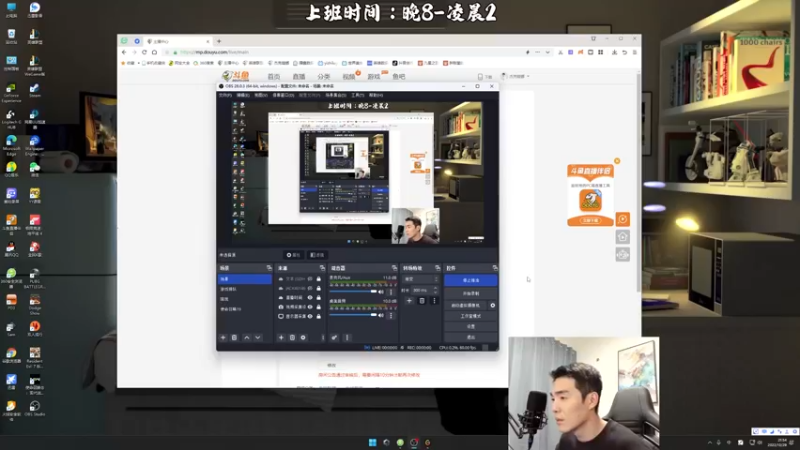Mute the 麦克风/Aux channel speaker icon
The image size is (800, 450).
[x=381, y=292]
